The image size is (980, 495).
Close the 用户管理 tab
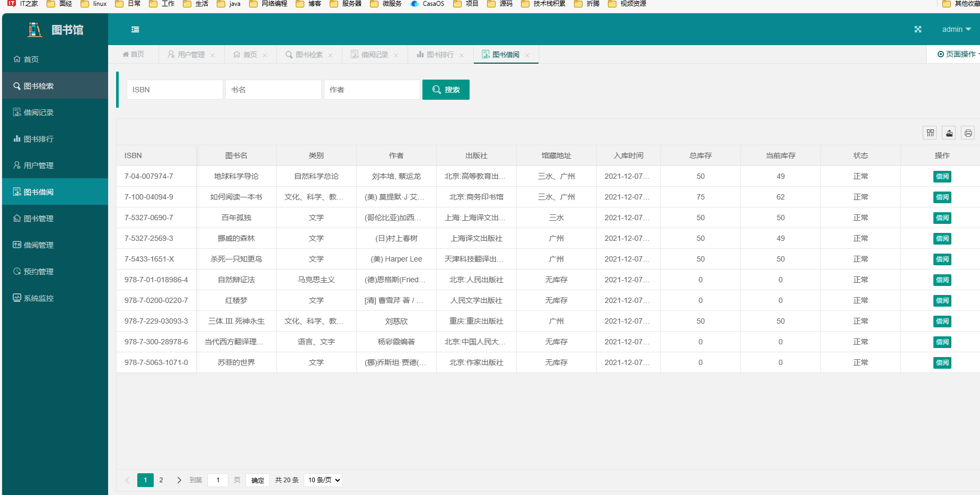(213, 55)
